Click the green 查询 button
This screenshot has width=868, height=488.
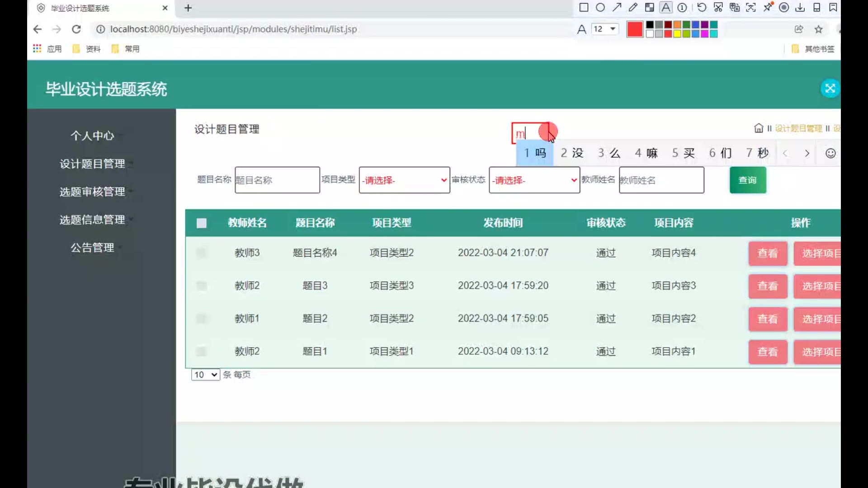pyautogui.click(x=747, y=180)
